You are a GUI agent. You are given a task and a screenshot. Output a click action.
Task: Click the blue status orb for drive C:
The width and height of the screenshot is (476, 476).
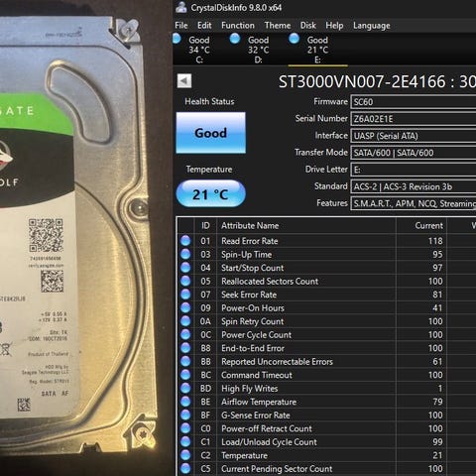(177, 39)
